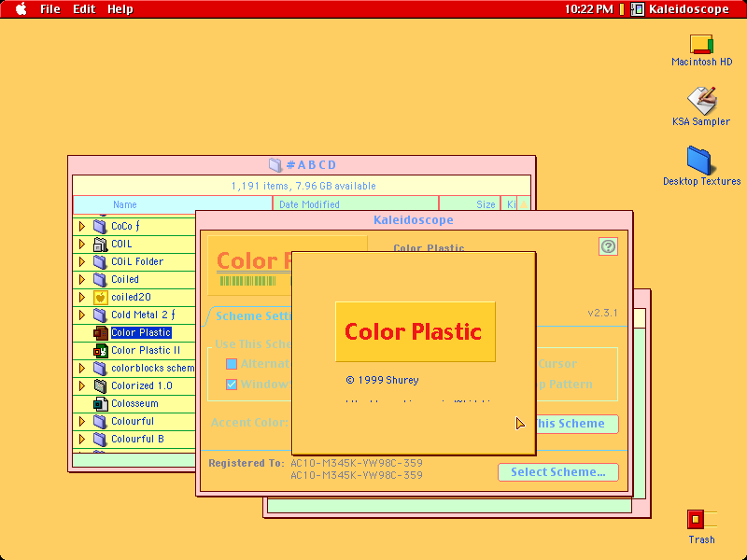
Task: Select the Coiled folder icon
Action: (100, 279)
